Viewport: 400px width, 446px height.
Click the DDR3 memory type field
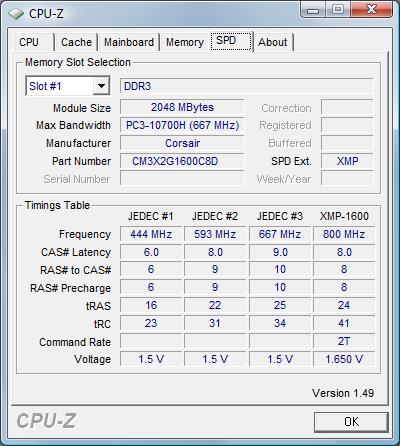[x=246, y=86]
